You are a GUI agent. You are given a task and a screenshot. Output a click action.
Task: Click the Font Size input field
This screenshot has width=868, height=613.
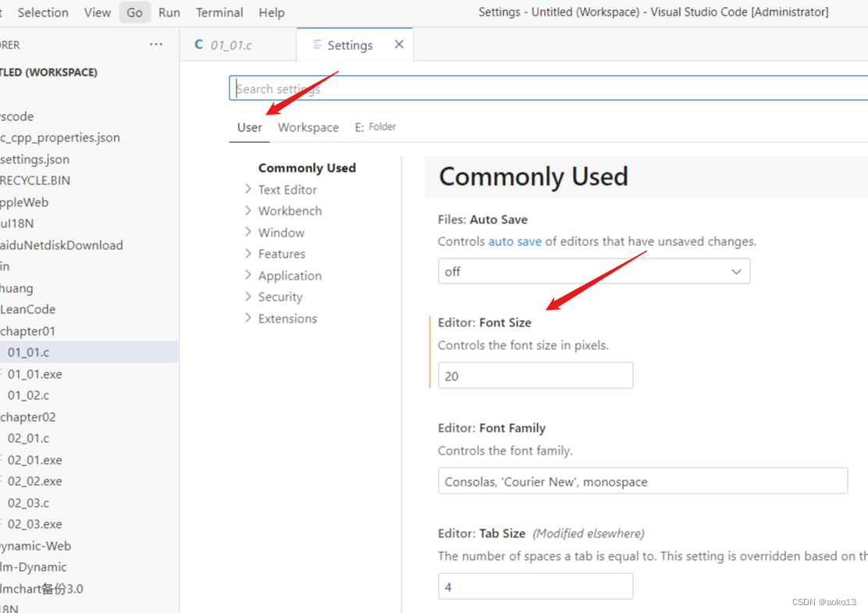[535, 376]
